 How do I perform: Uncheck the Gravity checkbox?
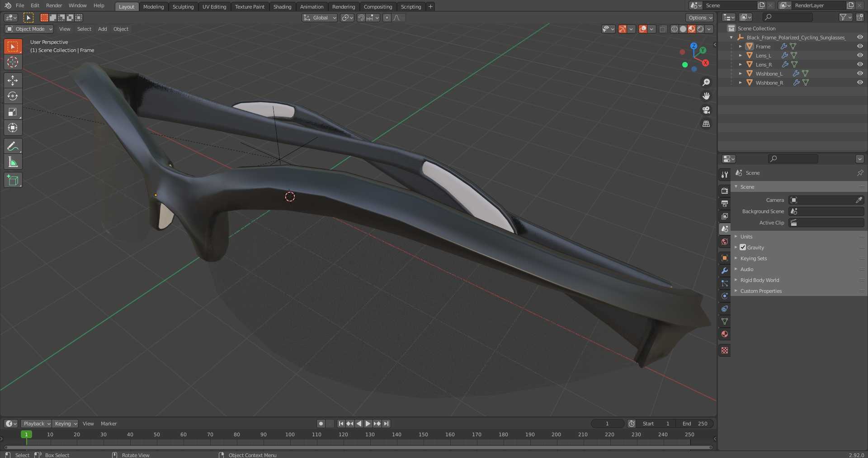click(743, 247)
